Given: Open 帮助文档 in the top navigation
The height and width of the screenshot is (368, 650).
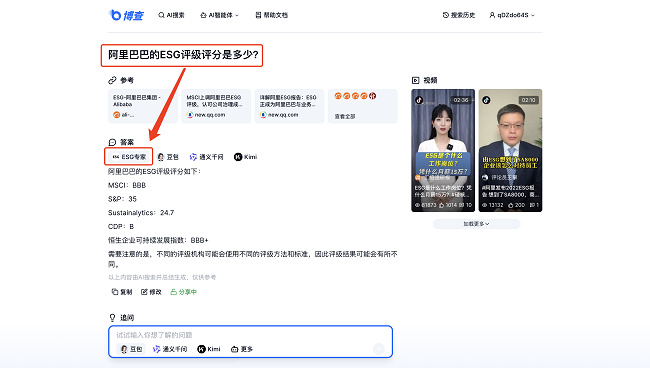Looking at the screenshot, I should click(272, 15).
